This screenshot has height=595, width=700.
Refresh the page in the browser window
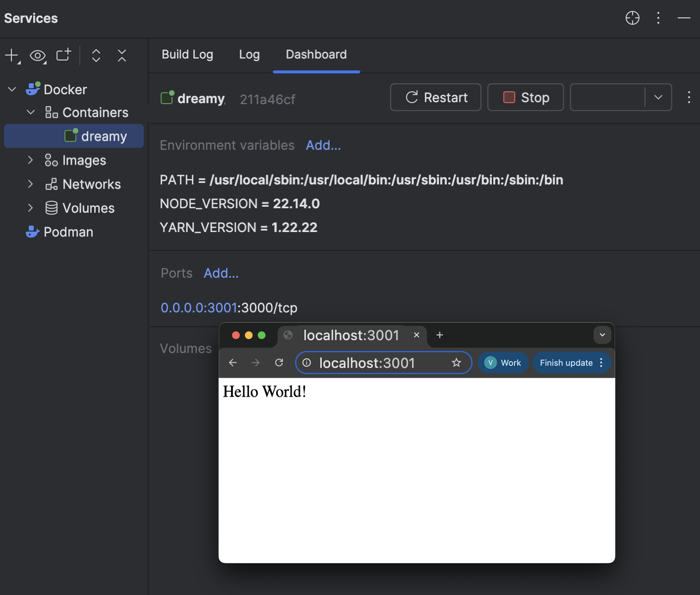[279, 362]
